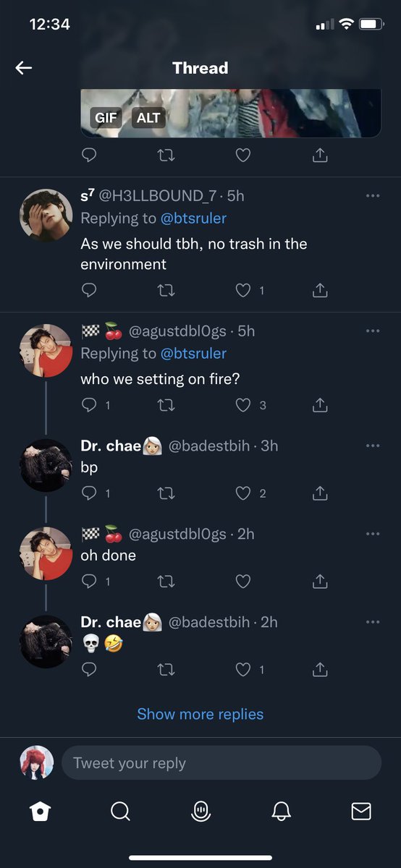Viewport: 401px width, 868px height.
Task: Open the Search tab in bottom bar
Action: tap(120, 812)
